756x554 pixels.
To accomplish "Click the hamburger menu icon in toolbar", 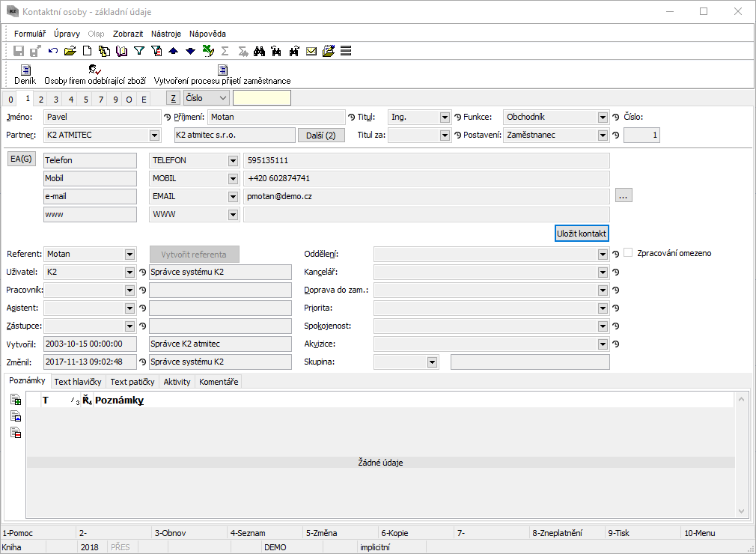I will pyautogui.click(x=346, y=51).
